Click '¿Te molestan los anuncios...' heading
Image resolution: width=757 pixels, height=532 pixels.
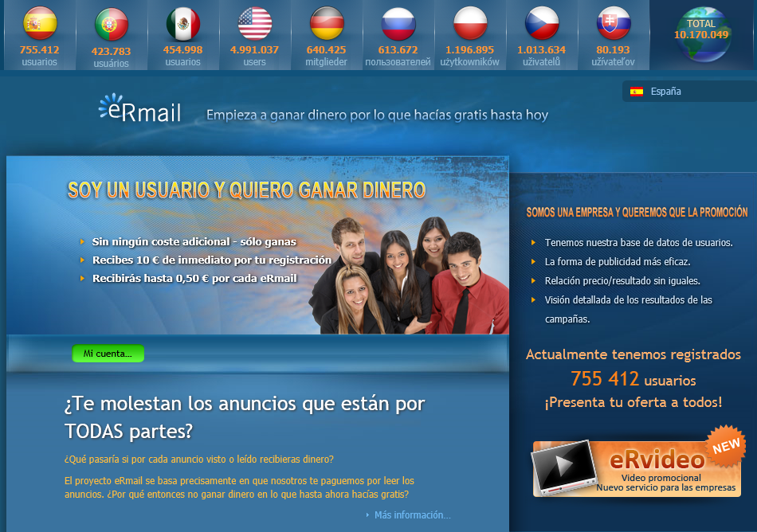245,417
